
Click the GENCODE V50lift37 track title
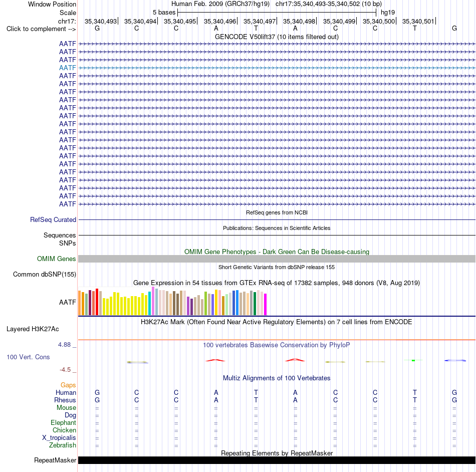pos(277,37)
